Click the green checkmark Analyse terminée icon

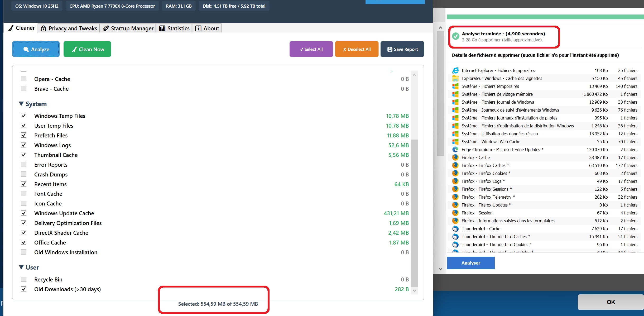[x=455, y=36]
